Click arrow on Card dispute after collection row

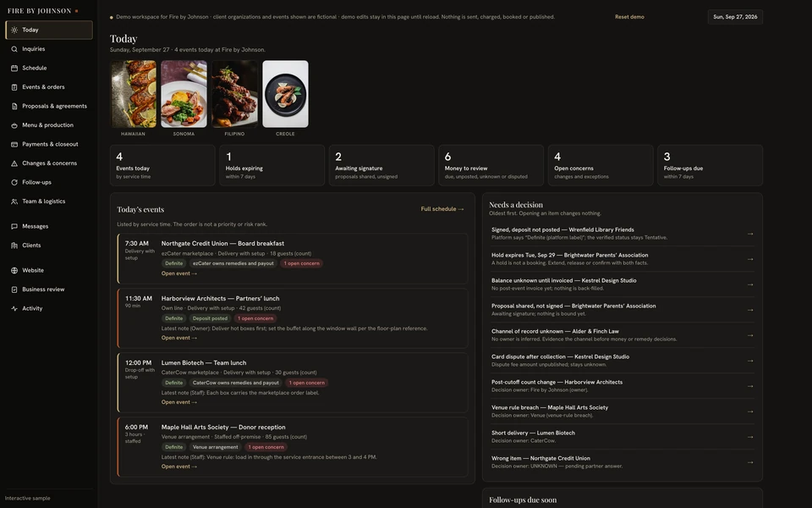750,361
